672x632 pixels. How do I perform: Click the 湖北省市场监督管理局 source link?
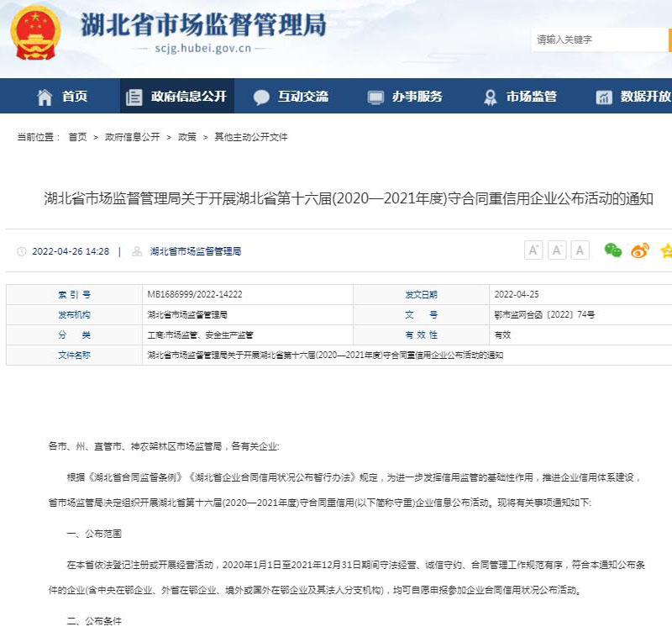[195, 250]
